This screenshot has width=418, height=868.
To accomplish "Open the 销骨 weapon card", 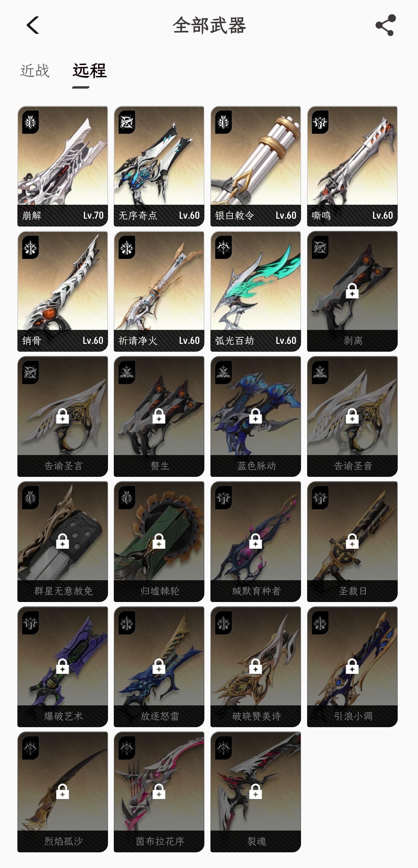I will tap(63, 291).
